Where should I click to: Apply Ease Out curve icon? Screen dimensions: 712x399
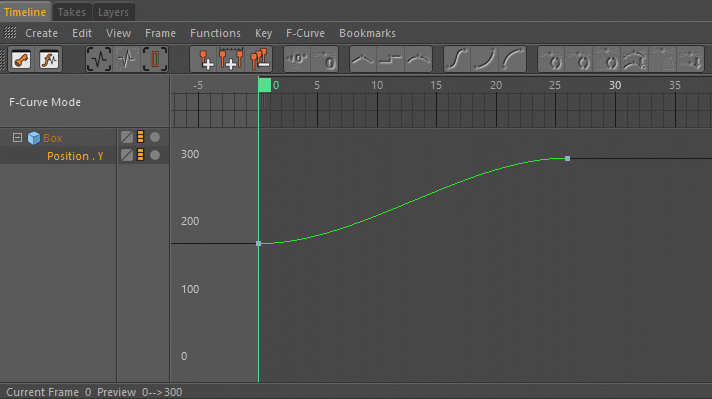click(x=512, y=59)
